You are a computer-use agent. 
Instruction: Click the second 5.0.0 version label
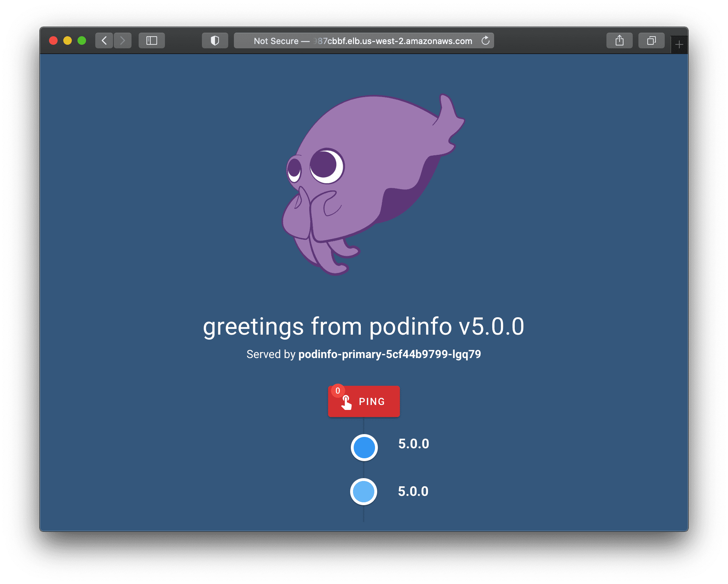[413, 491]
